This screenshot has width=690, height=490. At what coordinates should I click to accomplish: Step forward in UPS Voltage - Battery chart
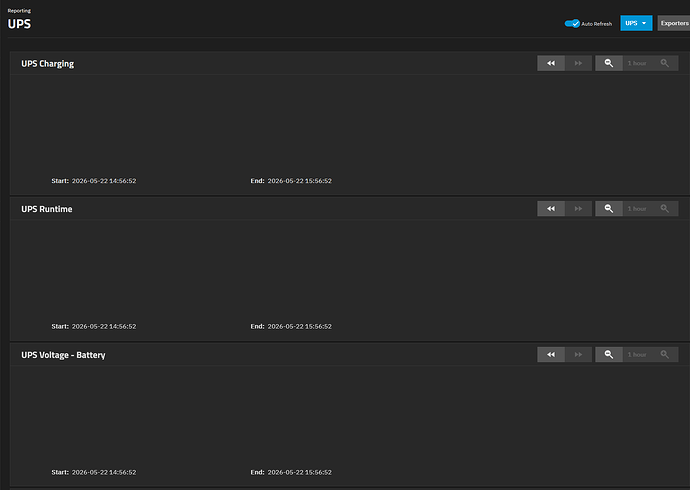pos(578,355)
